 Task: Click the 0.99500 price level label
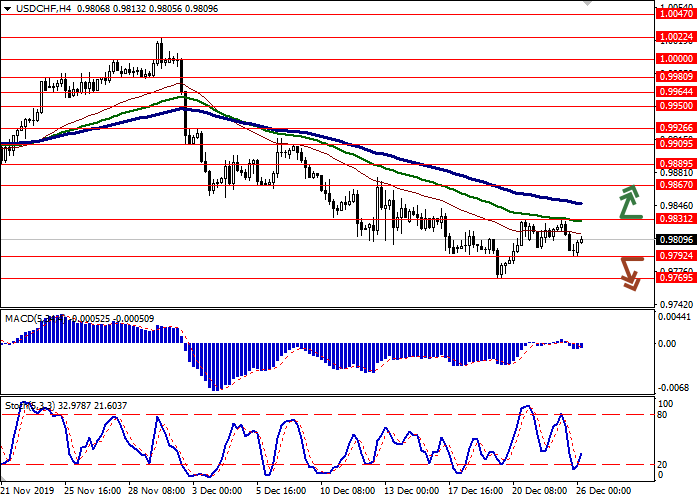[676, 105]
